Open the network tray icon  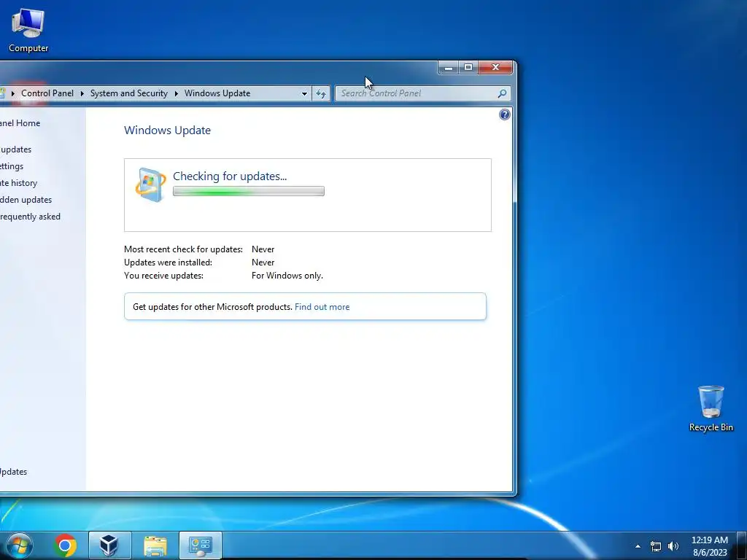pyautogui.click(x=656, y=546)
